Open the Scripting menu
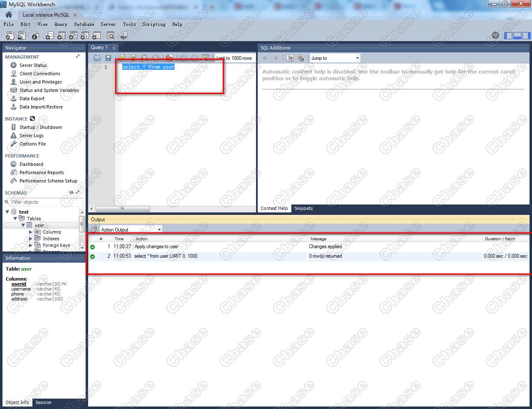This screenshot has height=409, width=532. tap(154, 24)
